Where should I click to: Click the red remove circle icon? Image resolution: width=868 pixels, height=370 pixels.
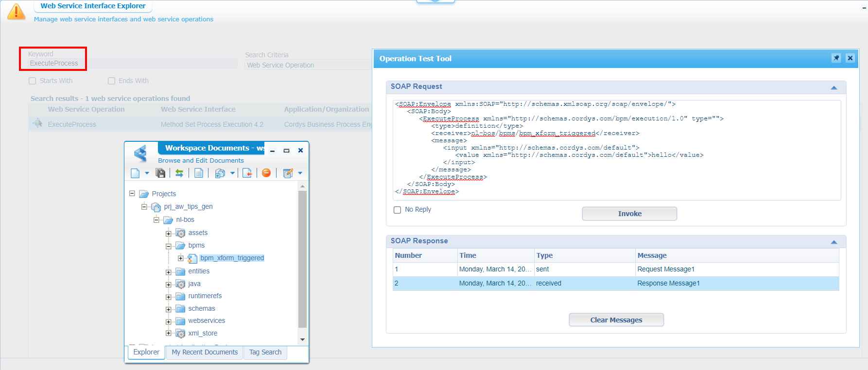click(x=266, y=173)
